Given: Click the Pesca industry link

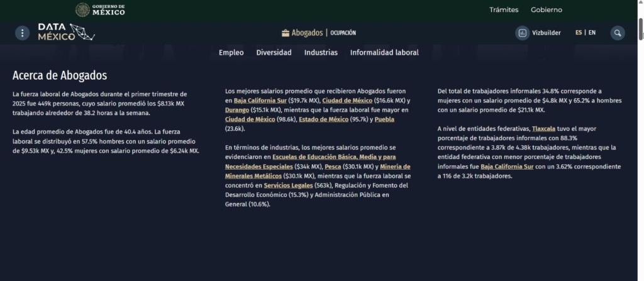Looking at the screenshot, I should (x=333, y=167).
